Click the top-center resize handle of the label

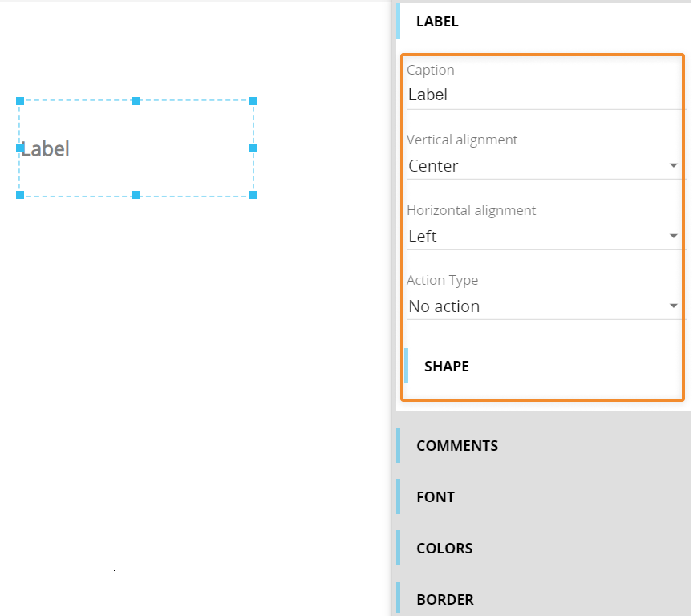[x=136, y=101]
